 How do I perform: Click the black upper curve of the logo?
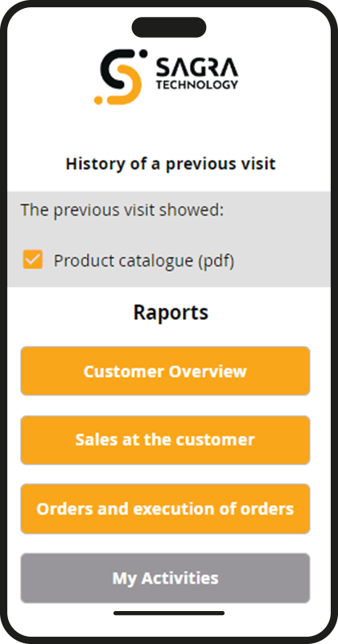(117, 68)
